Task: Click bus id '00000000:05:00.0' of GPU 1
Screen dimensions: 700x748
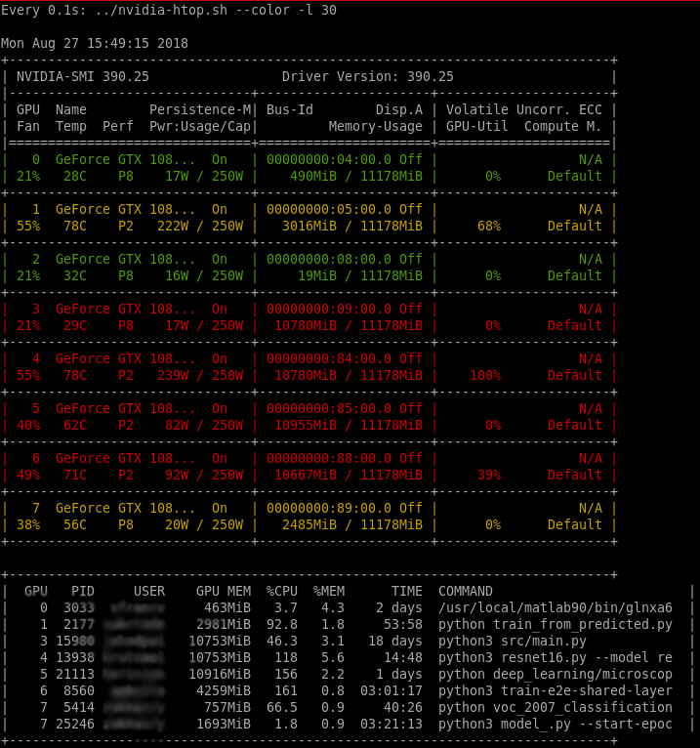Action: [x=329, y=209]
